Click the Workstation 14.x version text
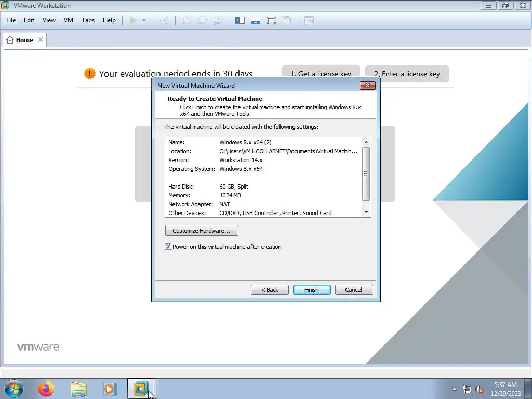 pyautogui.click(x=241, y=160)
